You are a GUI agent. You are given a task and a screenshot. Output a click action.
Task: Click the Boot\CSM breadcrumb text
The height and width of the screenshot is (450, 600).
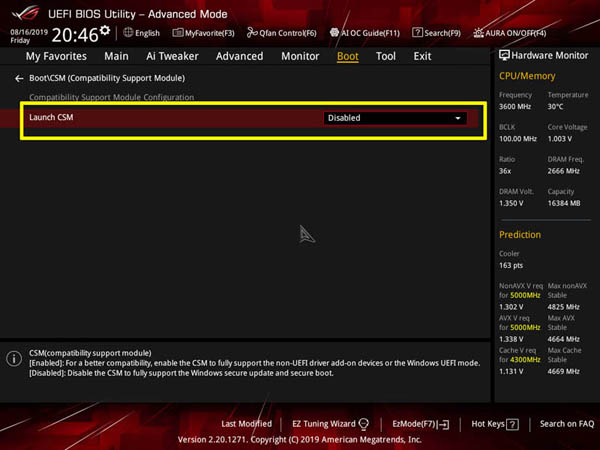[107, 78]
